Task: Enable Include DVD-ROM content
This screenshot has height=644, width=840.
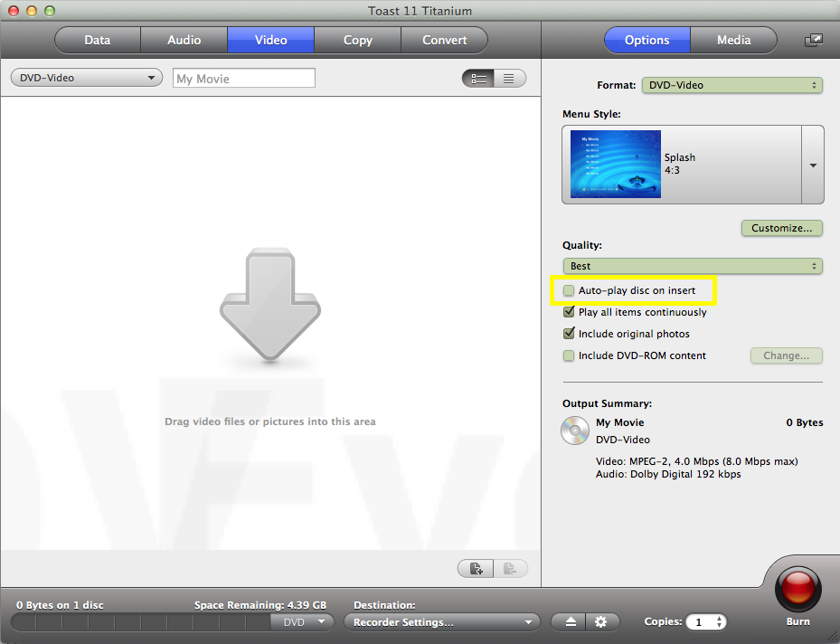Action: [569, 355]
